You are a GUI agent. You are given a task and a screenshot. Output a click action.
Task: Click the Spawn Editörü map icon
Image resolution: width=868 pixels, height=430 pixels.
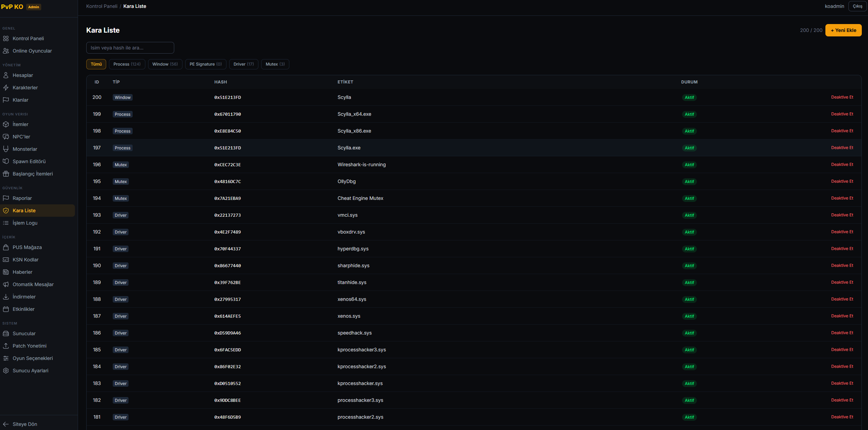(6, 161)
